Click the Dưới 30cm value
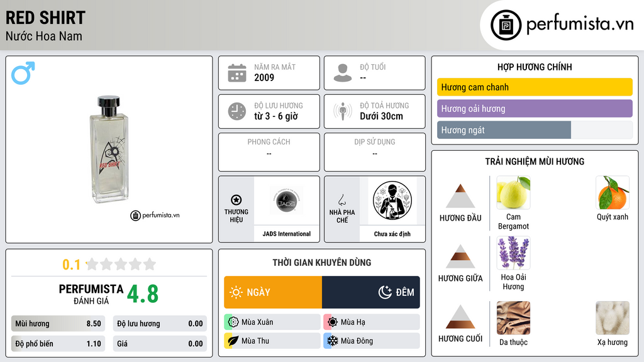The width and height of the screenshot is (644, 362). coord(382,116)
